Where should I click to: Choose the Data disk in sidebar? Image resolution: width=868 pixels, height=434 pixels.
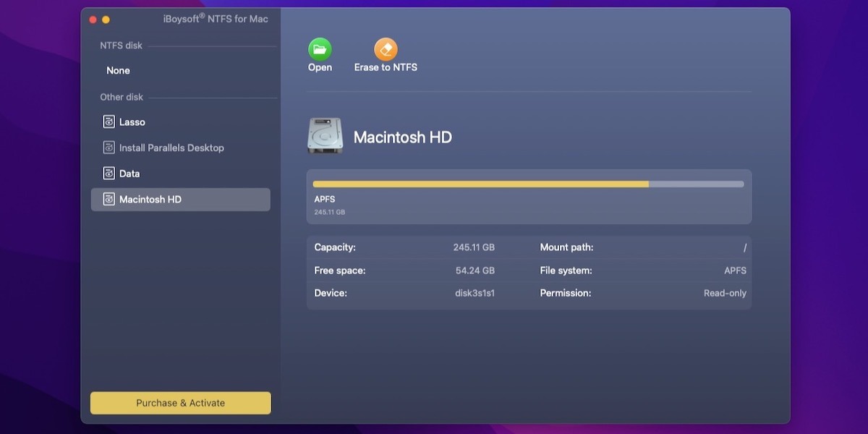tap(130, 174)
